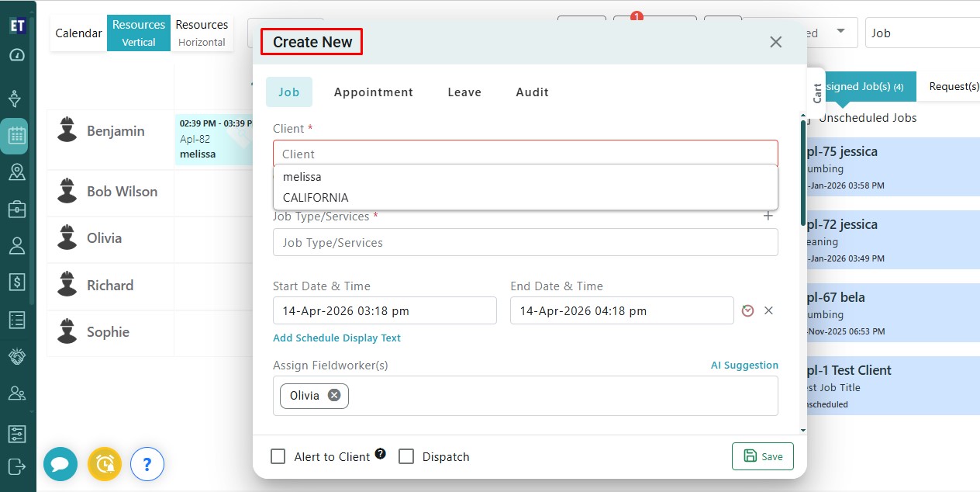Screen dimensions: 980x492
Task: Open the Job Type/Services combo box
Action: tap(525, 243)
